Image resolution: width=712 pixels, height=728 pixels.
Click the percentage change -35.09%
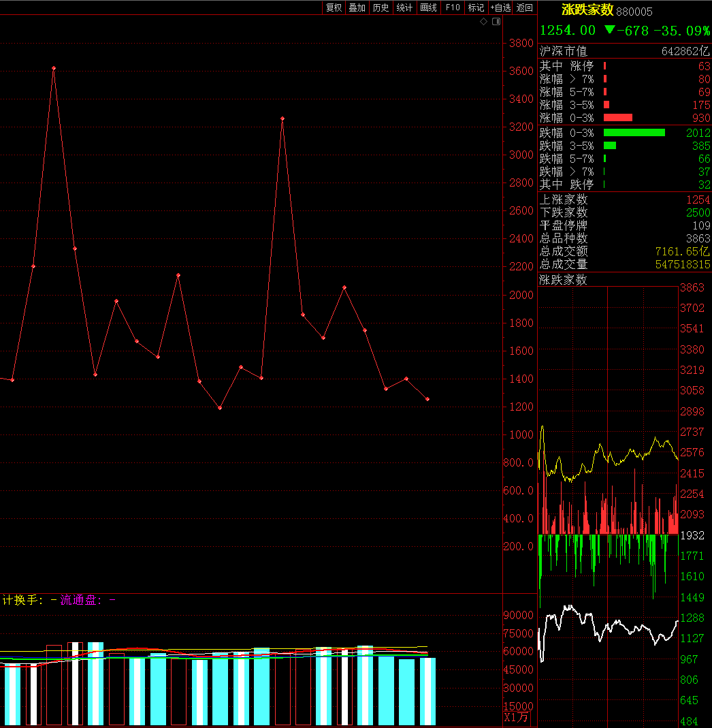pyautogui.click(x=682, y=31)
